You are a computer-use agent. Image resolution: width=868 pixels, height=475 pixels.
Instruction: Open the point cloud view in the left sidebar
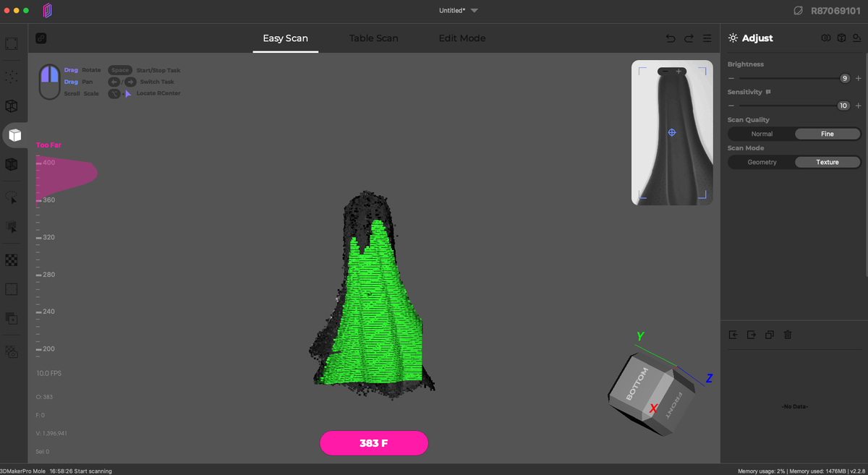tap(12, 76)
